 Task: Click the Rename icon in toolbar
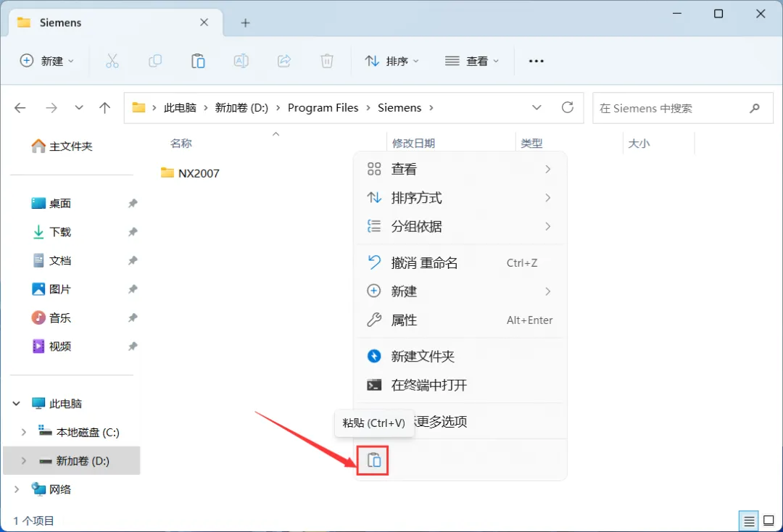pos(241,61)
